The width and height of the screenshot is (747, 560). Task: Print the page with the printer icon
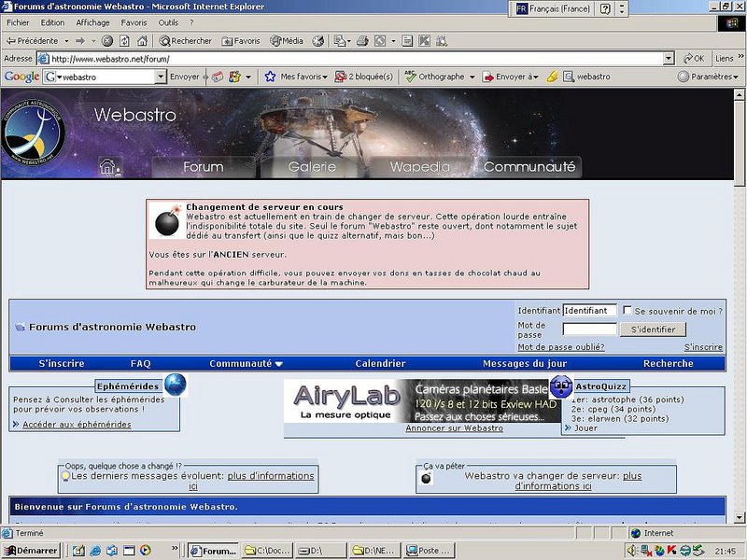[362, 41]
